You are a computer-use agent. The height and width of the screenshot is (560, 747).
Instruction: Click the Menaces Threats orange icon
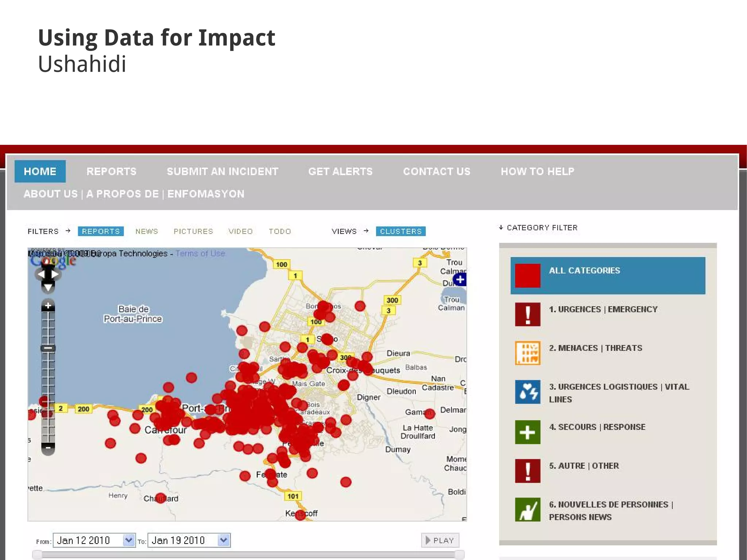527,353
